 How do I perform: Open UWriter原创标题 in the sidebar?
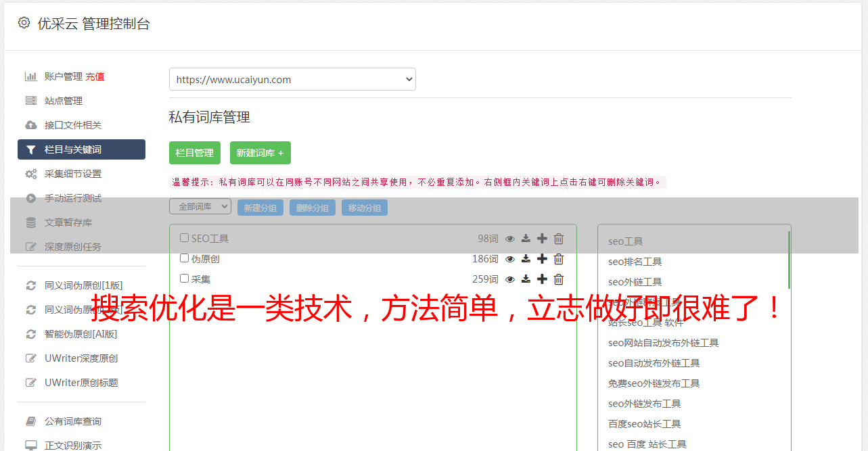[x=81, y=383]
